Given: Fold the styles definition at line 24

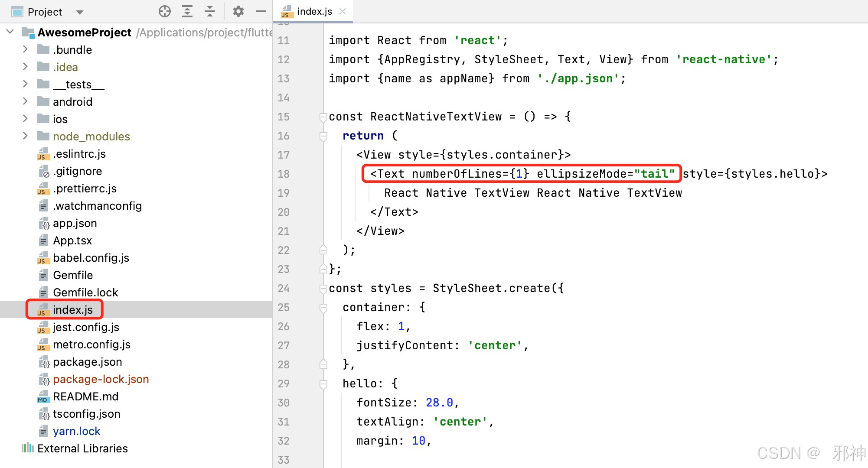Looking at the screenshot, I should 323,289.
